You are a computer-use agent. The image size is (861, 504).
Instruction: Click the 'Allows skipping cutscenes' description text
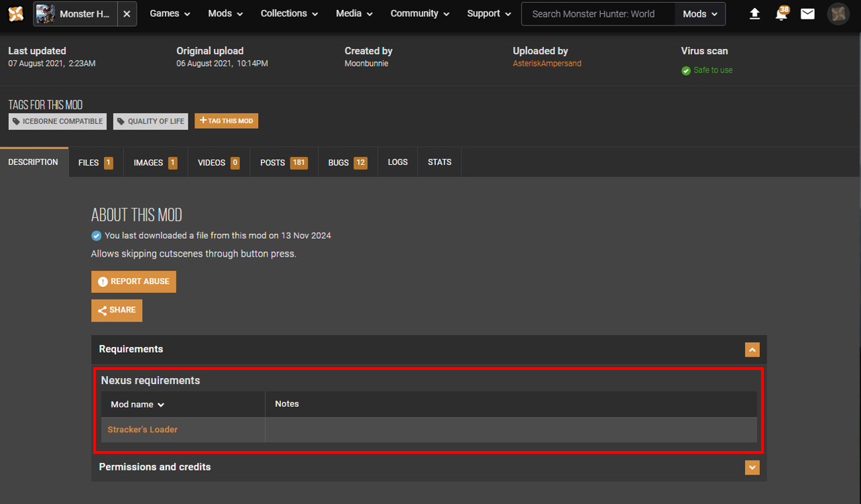[x=194, y=254]
